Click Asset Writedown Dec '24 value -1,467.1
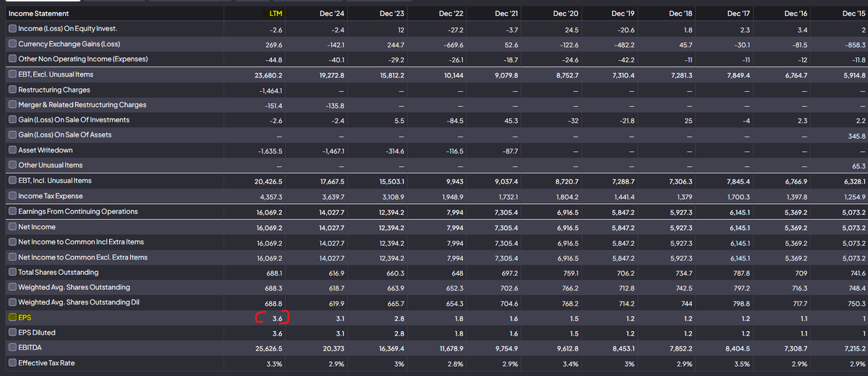 332,150
